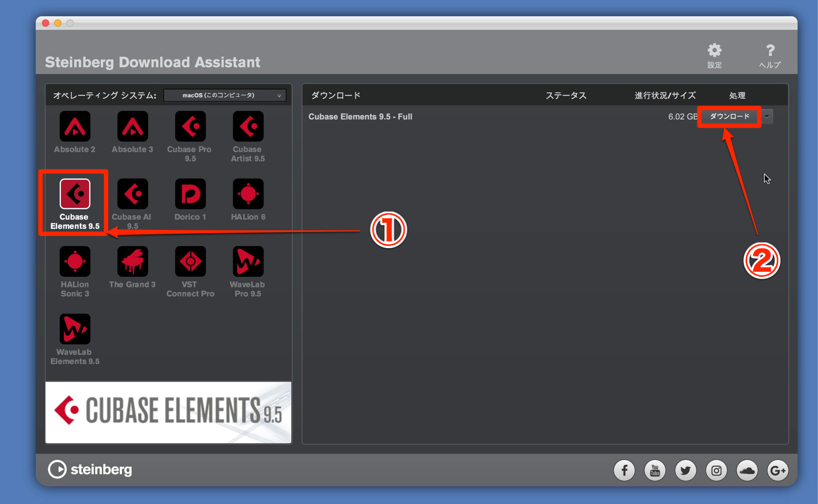818x504 pixels.
Task: Select Cubase Elements 9.5 product icon
Action: [x=75, y=194]
